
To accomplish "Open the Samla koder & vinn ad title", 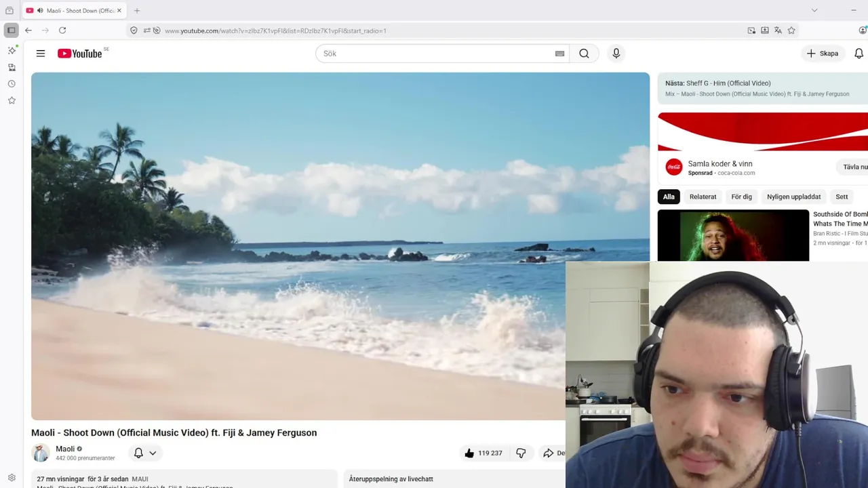I will coord(720,163).
